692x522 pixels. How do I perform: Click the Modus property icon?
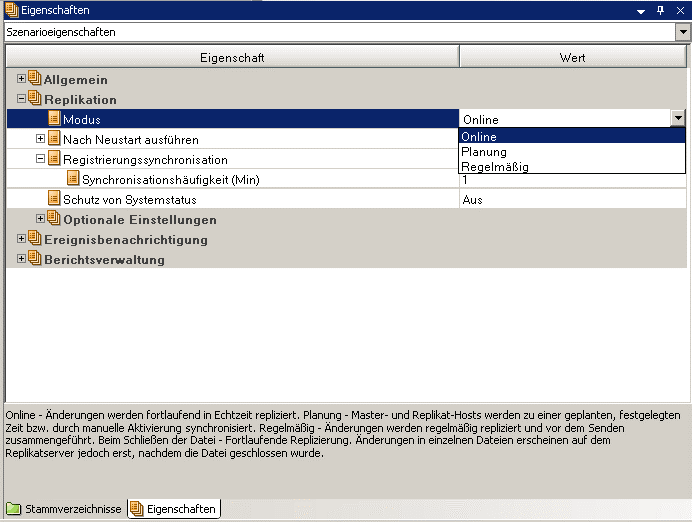coord(54,119)
